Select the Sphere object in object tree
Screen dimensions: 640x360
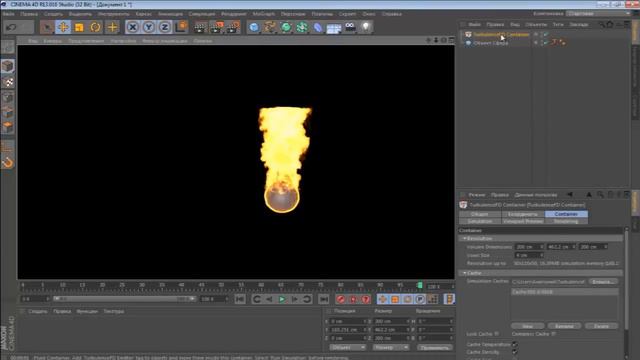pos(491,42)
